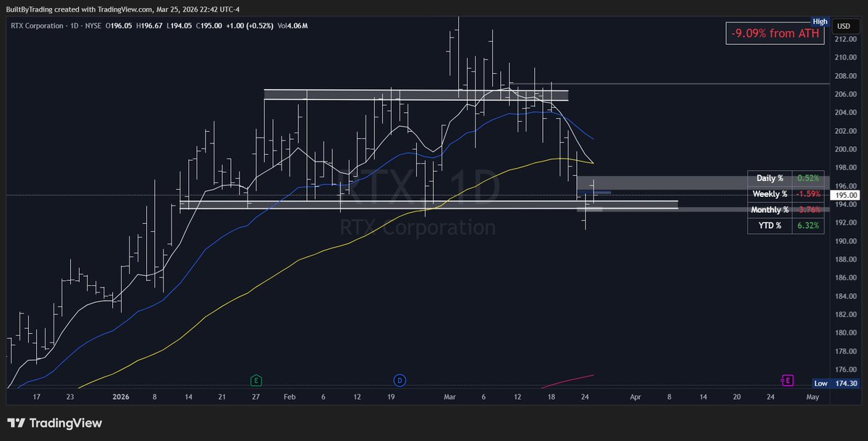868x441 pixels.
Task: Click the 208.00 price axis label
Action: (846, 76)
